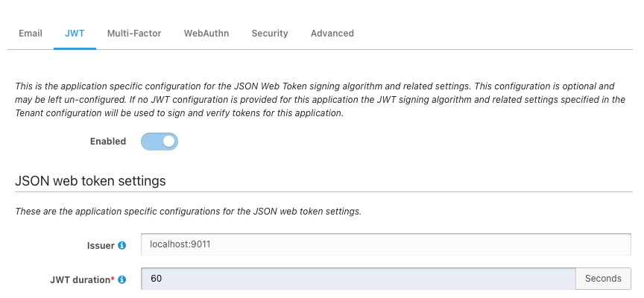Image resolution: width=644 pixels, height=298 pixels.
Task: Go to the WebAuthn tab
Action: 206,34
